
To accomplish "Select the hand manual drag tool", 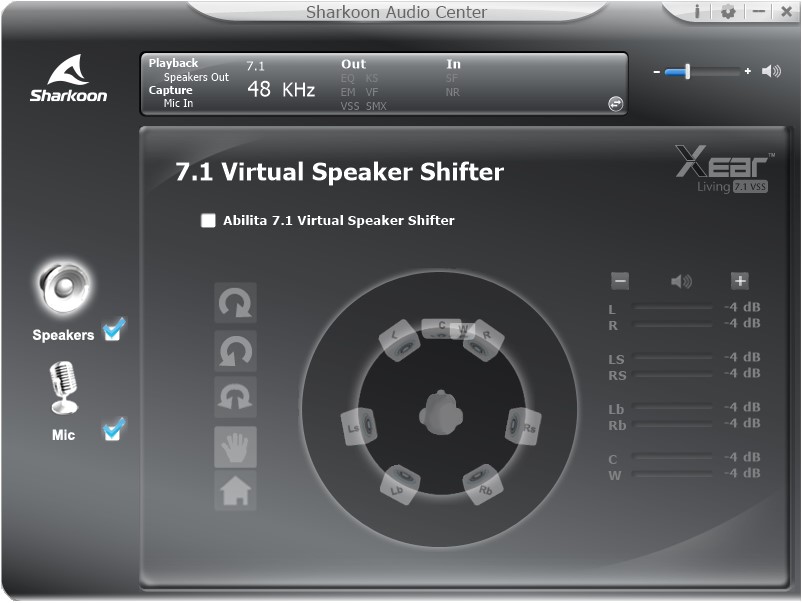I will tap(235, 447).
